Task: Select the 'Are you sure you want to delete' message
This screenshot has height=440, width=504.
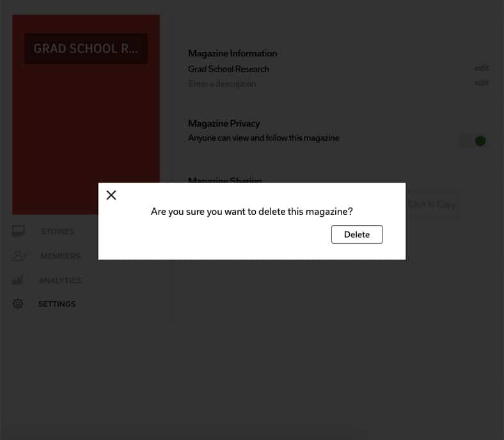Action: (251, 212)
